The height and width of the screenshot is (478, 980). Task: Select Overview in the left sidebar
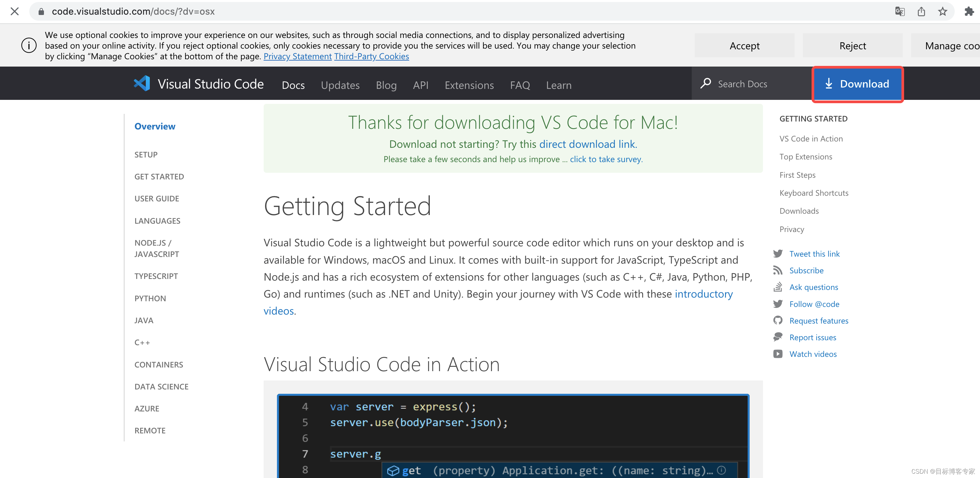click(155, 126)
